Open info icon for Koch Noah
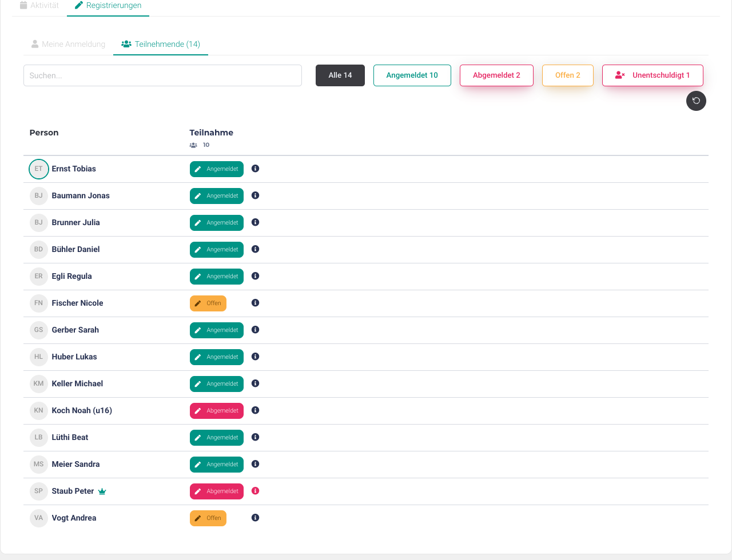 click(256, 410)
